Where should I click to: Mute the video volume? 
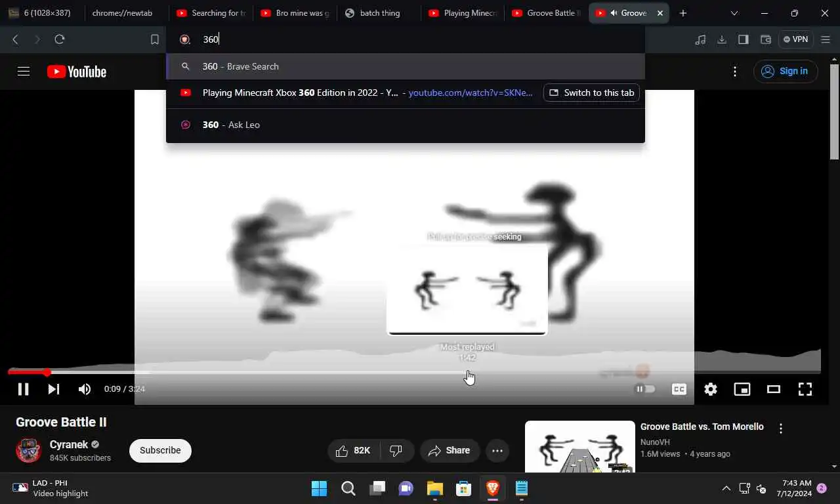coord(85,389)
